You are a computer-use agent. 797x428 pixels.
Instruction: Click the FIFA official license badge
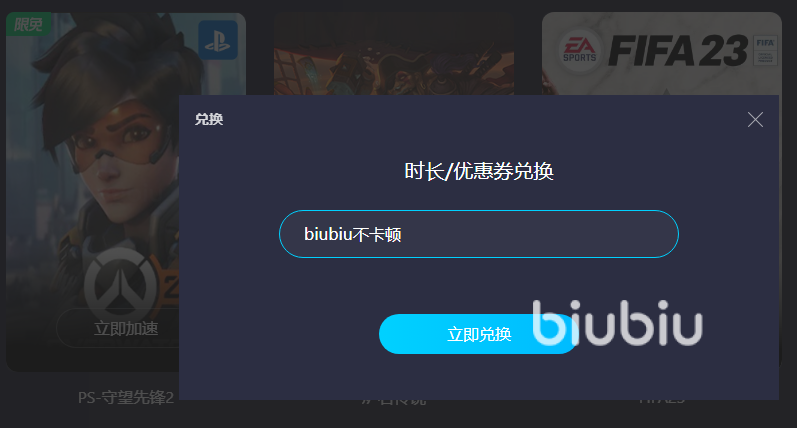coord(765,50)
